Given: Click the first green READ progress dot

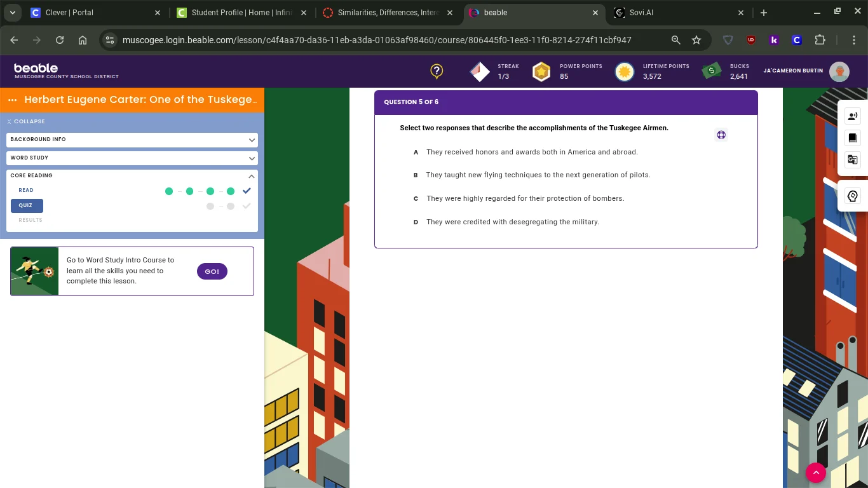Looking at the screenshot, I should (x=169, y=191).
